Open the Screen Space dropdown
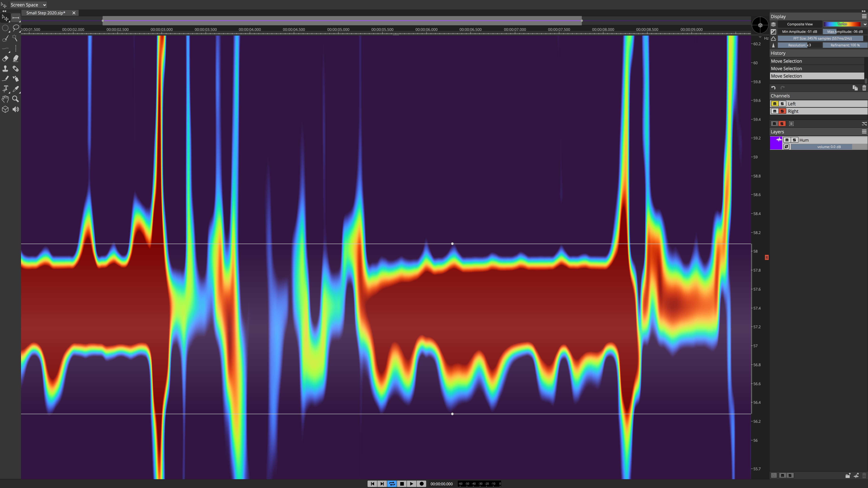 pos(28,5)
